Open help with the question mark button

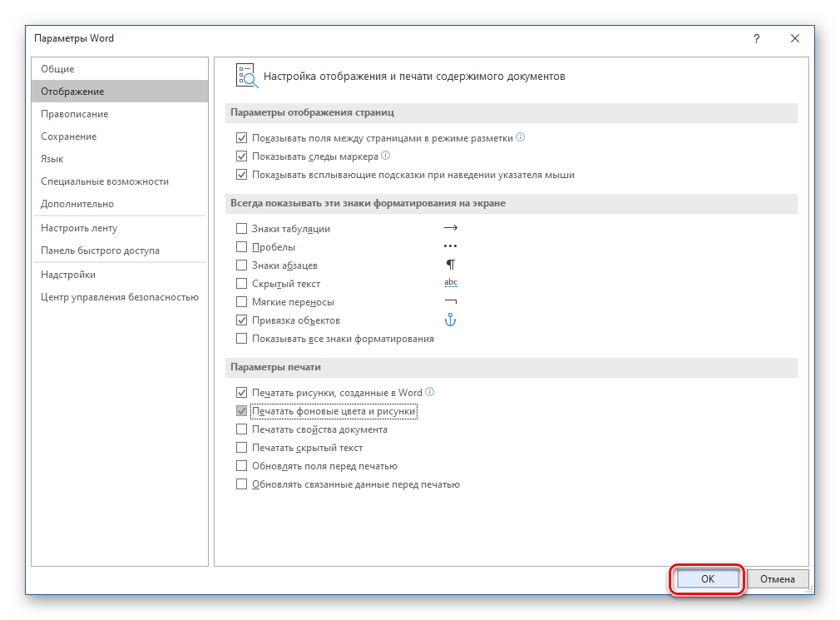click(x=757, y=38)
